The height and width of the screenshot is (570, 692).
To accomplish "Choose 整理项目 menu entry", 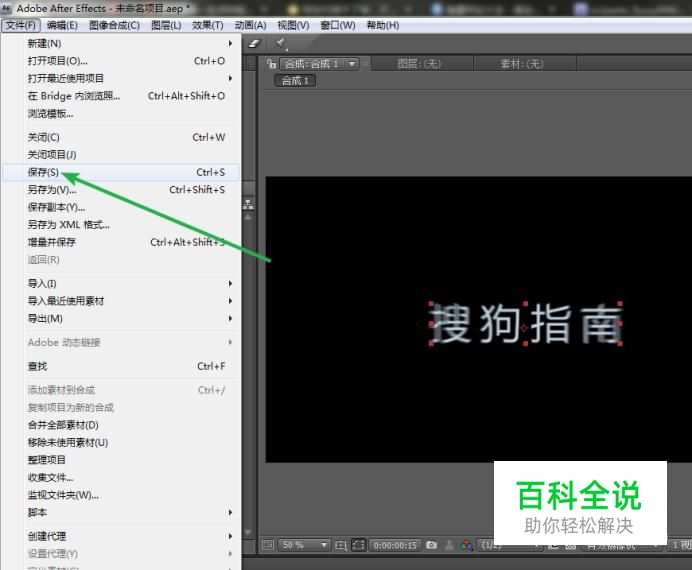I will pyautogui.click(x=122, y=460).
